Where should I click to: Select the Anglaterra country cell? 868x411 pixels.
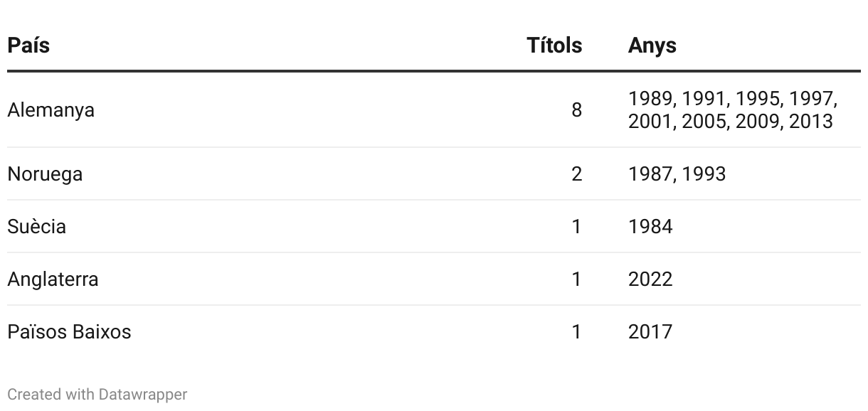(x=53, y=279)
